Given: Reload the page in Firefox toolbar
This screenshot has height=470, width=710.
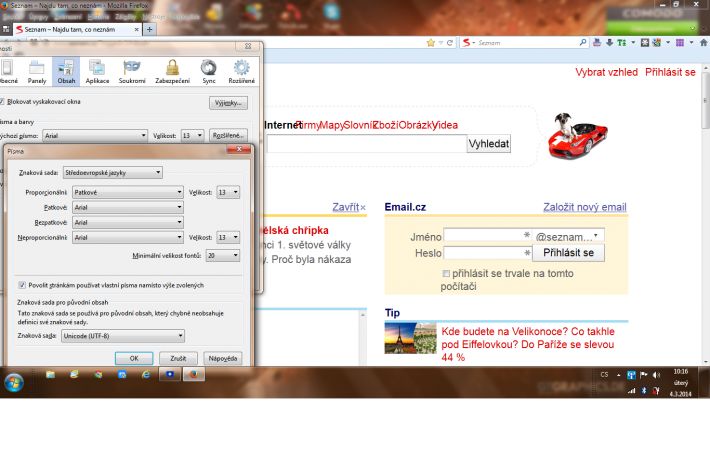Looking at the screenshot, I should [x=450, y=43].
